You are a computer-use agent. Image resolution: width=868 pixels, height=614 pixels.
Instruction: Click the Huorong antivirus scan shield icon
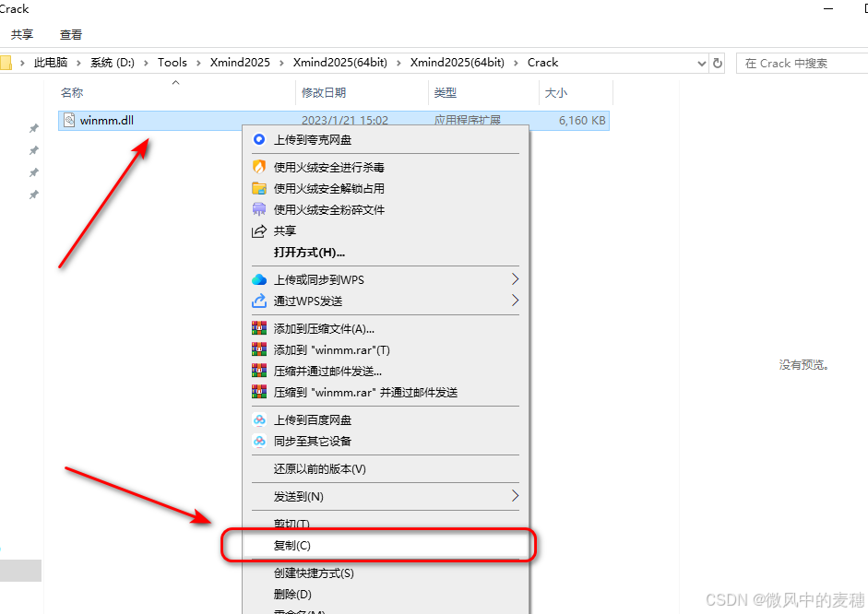[x=258, y=167]
